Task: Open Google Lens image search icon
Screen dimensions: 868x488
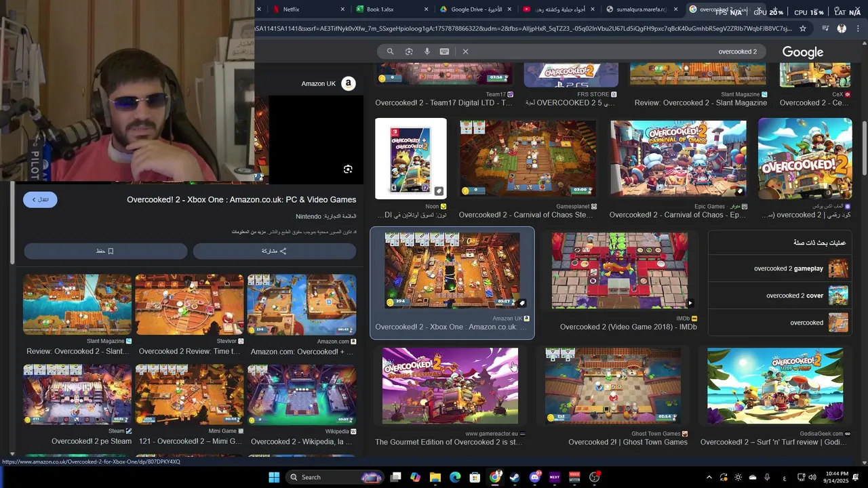Action: 409,52
